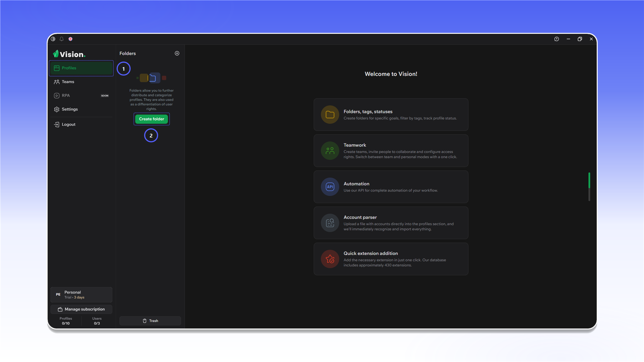
Task: Click the green people icon in Teamwork card
Action: [330, 151]
